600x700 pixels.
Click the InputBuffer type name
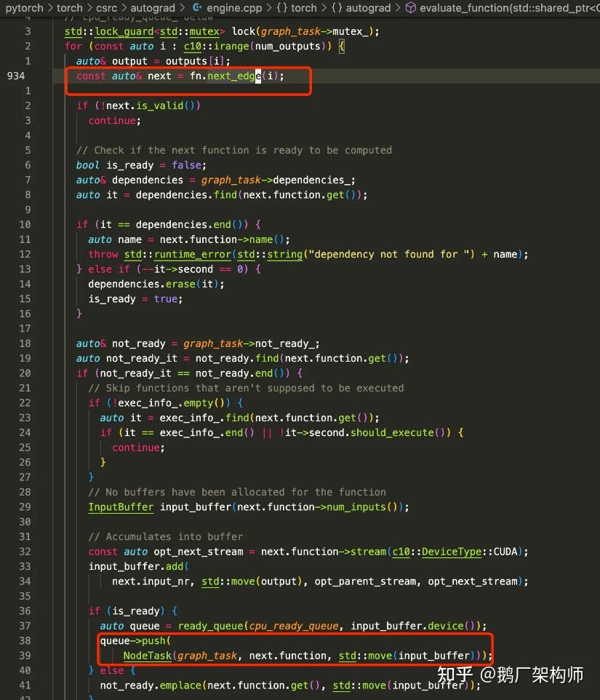pyautogui.click(x=121, y=507)
